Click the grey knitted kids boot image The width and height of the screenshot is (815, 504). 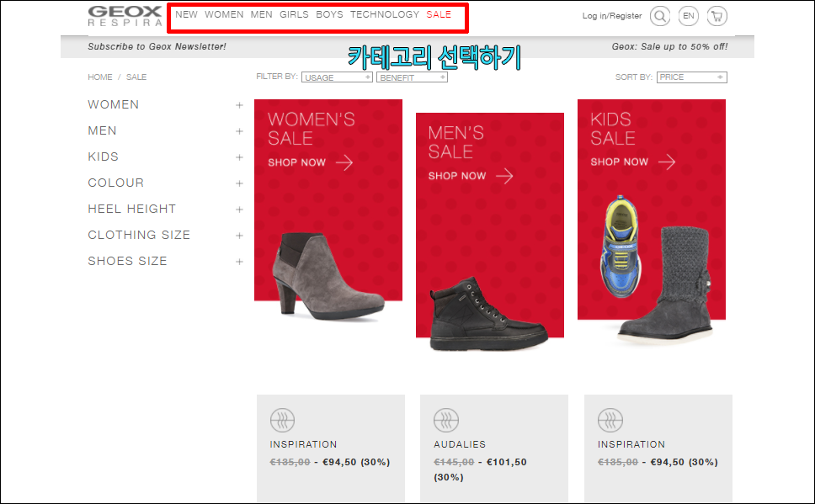tap(667, 284)
